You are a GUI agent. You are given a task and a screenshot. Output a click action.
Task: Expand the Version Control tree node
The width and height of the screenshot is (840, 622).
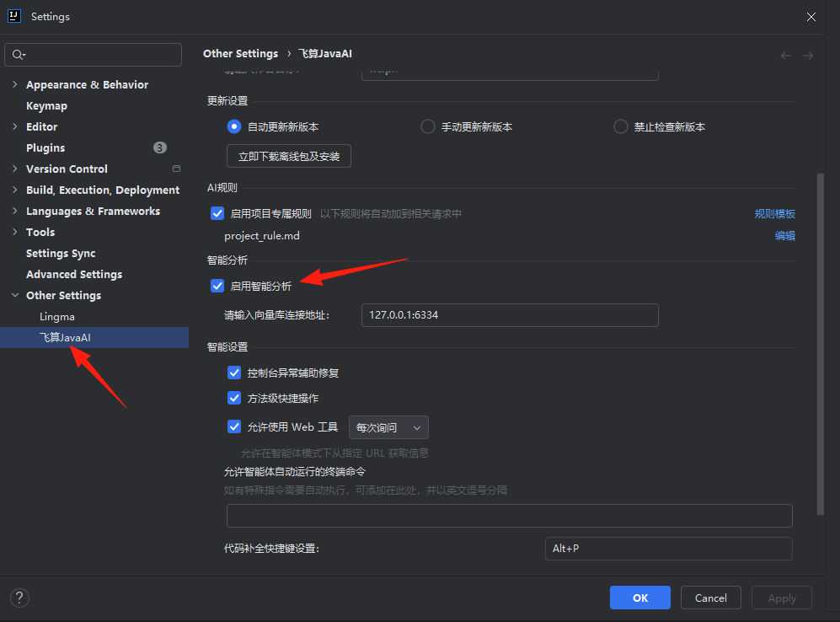pyautogui.click(x=15, y=169)
